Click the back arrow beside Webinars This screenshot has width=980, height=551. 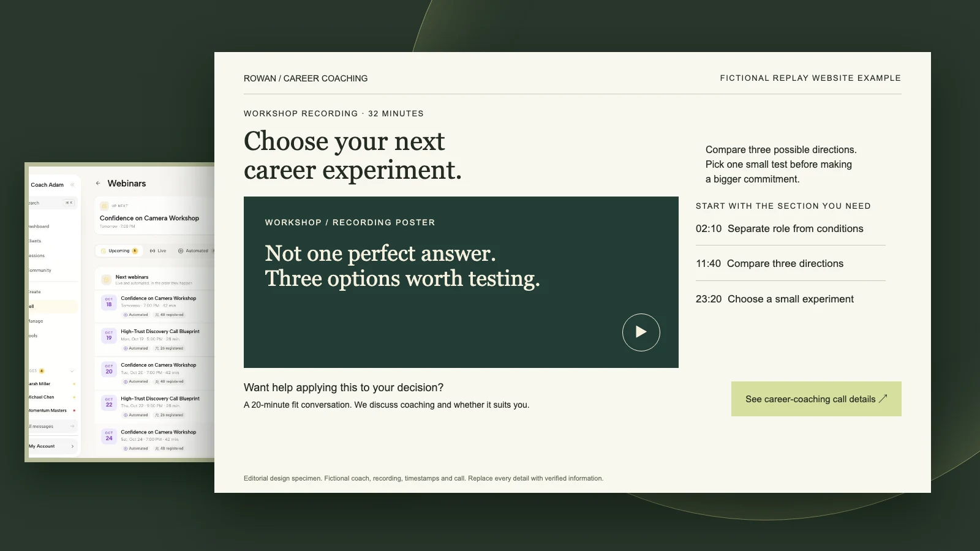tap(98, 183)
